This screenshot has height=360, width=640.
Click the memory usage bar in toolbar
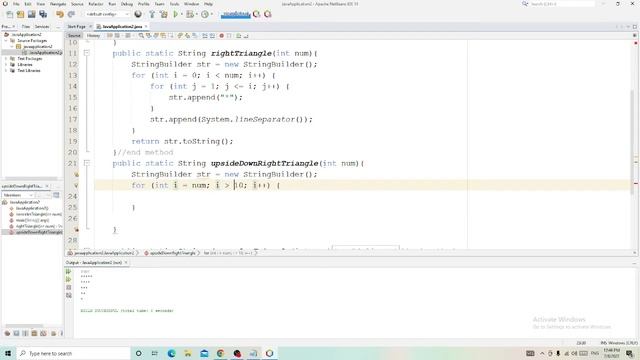(x=236, y=14)
